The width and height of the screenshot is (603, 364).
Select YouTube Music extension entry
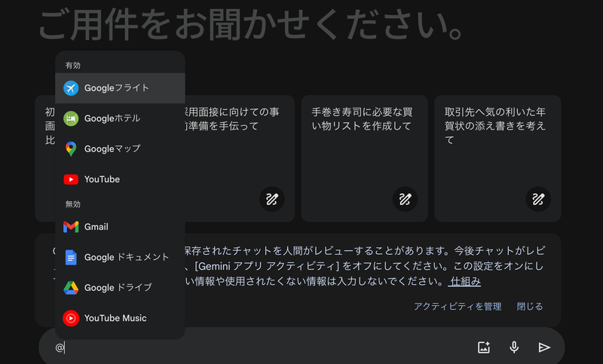120,318
